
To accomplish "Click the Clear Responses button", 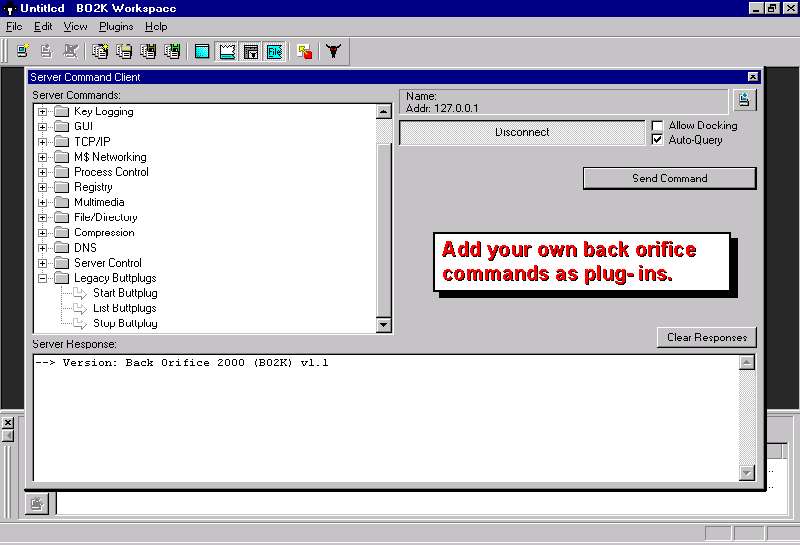I will pos(707,338).
